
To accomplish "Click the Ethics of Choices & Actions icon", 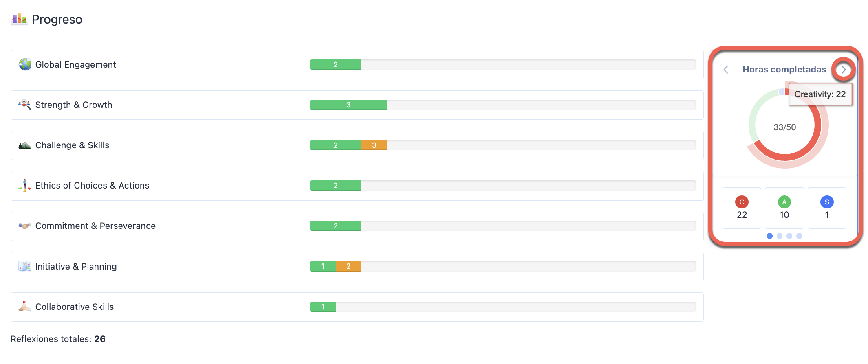I will coord(24,186).
